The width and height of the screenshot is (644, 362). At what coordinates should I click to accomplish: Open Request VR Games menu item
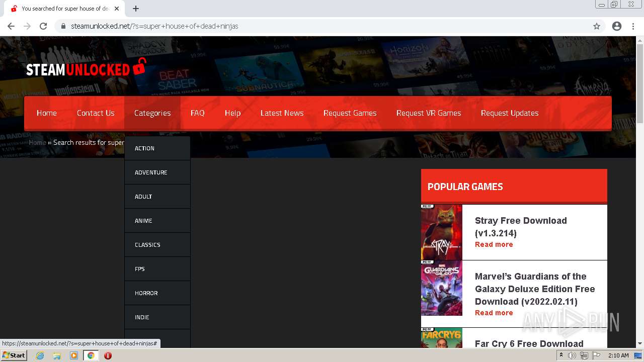(429, 113)
